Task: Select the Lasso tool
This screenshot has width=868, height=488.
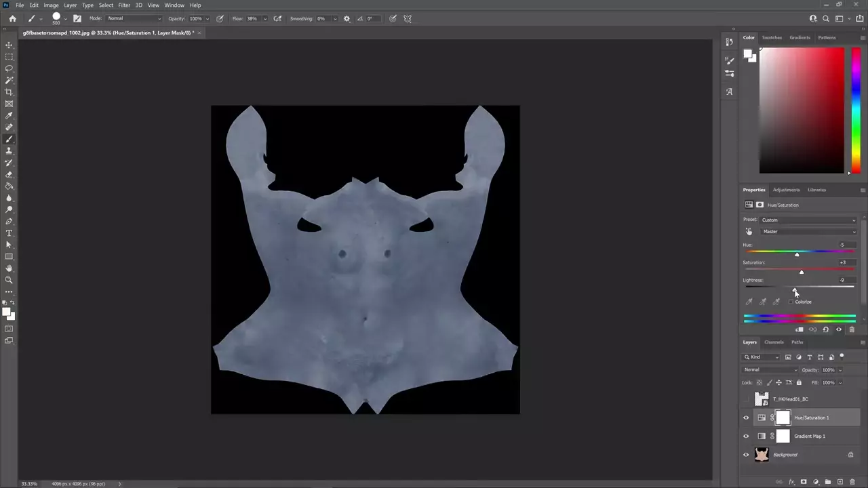Action: click(9, 68)
